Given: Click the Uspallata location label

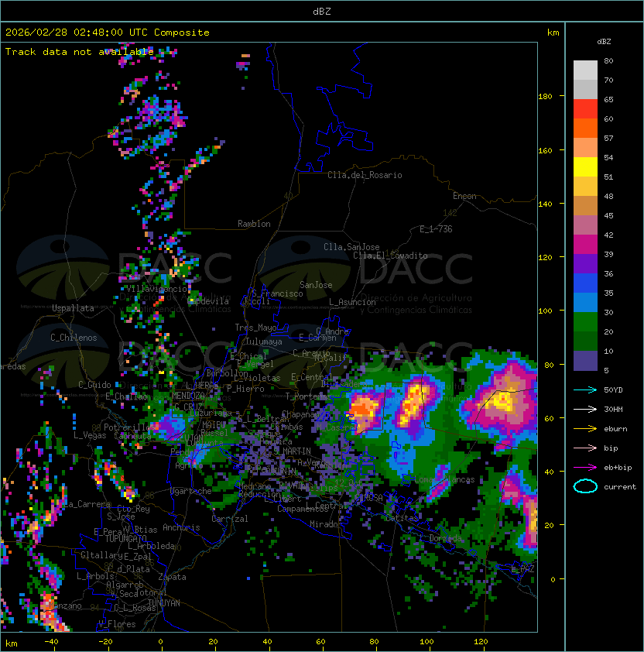Looking at the screenshot, I should coord(73,308).
